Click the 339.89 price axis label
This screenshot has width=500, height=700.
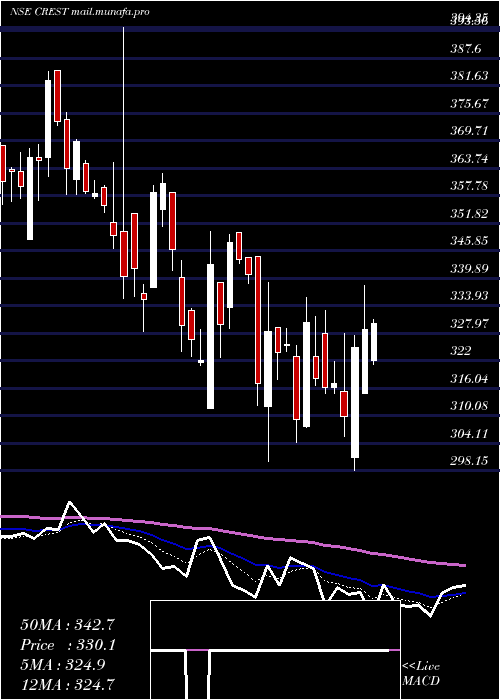(x=469, y=269)
